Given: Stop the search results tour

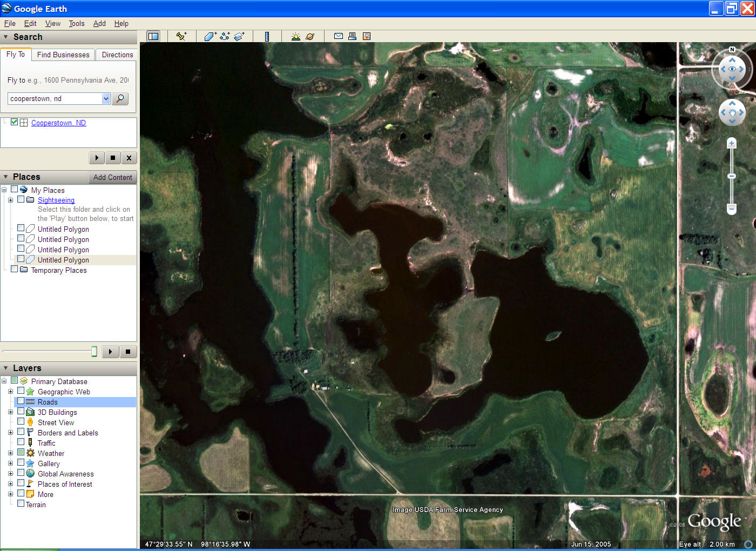Looking at the screenshot, I should 113,158.
